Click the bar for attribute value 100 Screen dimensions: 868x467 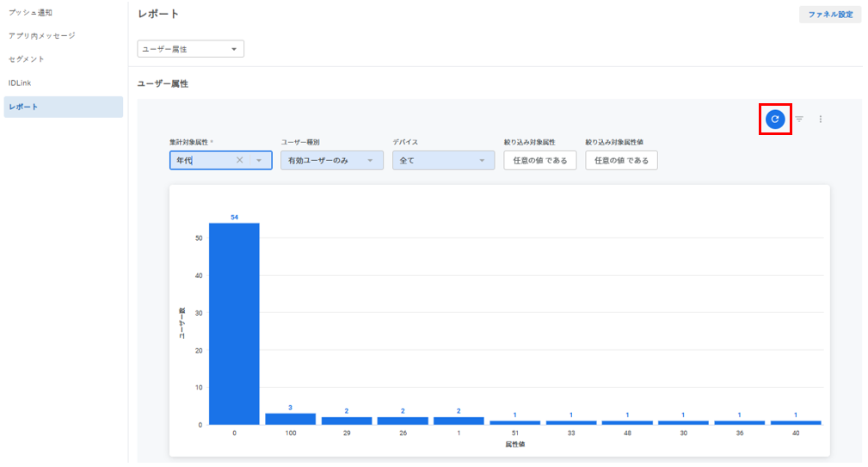coord(291,419)
